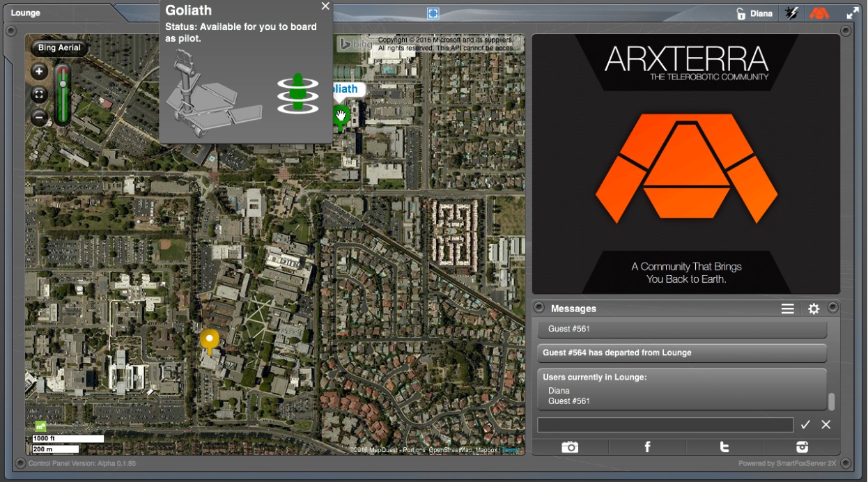Click the message text input field

point(665,425)
